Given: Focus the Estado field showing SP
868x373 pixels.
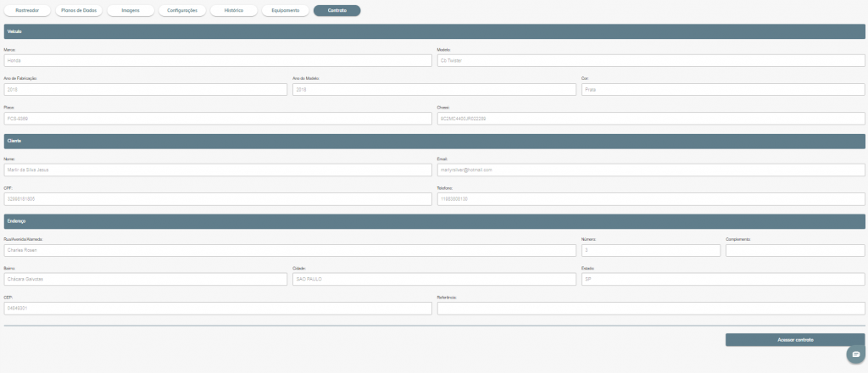Looking at the screenshot, I should [724, 279].
